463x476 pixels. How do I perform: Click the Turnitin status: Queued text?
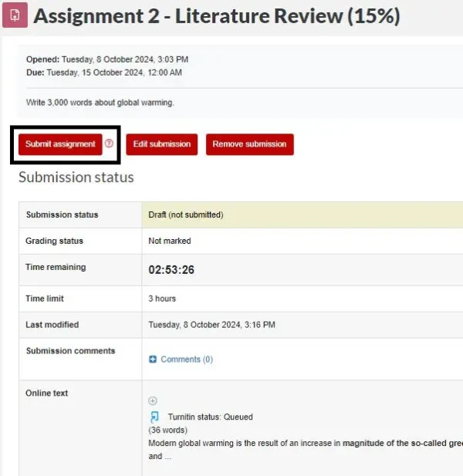210,417
